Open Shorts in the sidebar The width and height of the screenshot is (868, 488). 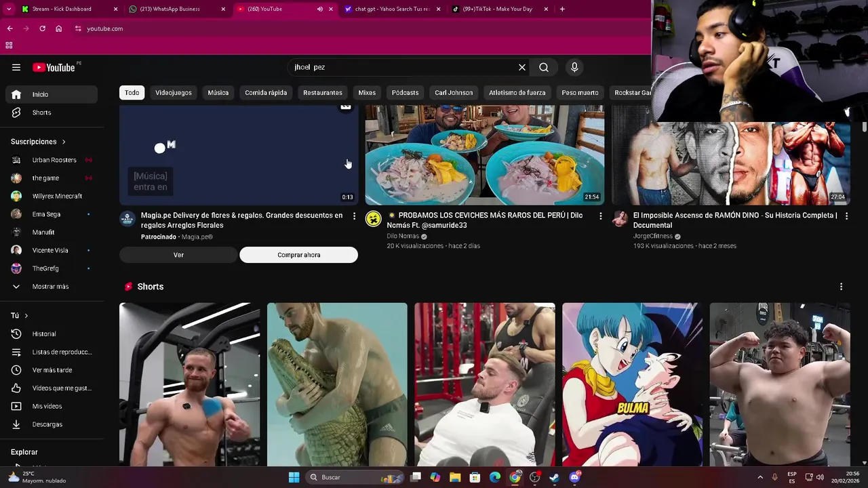52,113
